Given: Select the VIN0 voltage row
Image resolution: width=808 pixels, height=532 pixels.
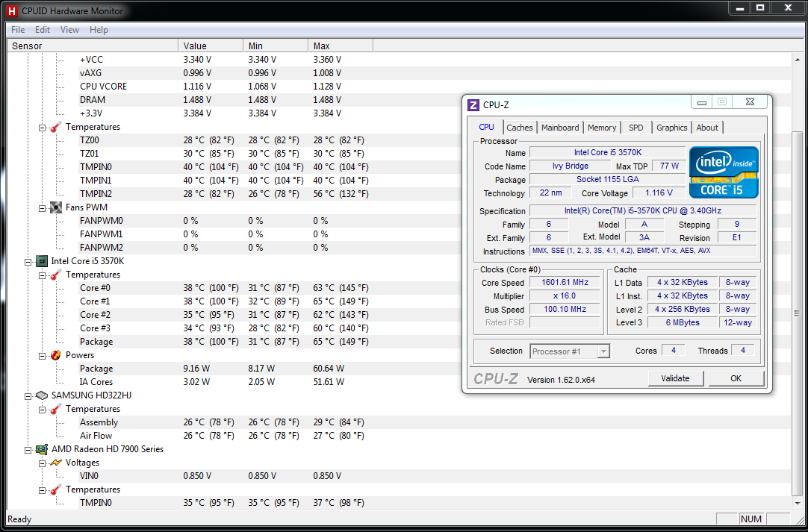Looking at the screenshot, I should tap(399, 476).
